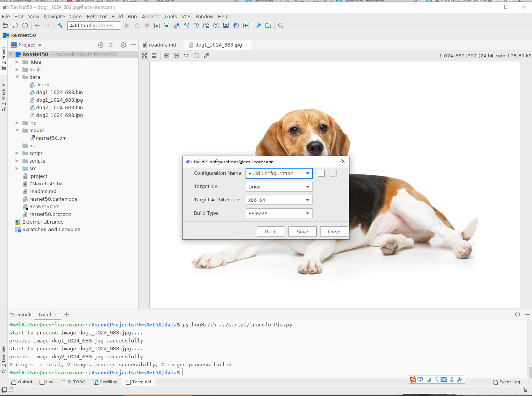This screenshot has width=532, height=396.
Task: Zoom out on the image viewer
Action: tap(176, 56)
